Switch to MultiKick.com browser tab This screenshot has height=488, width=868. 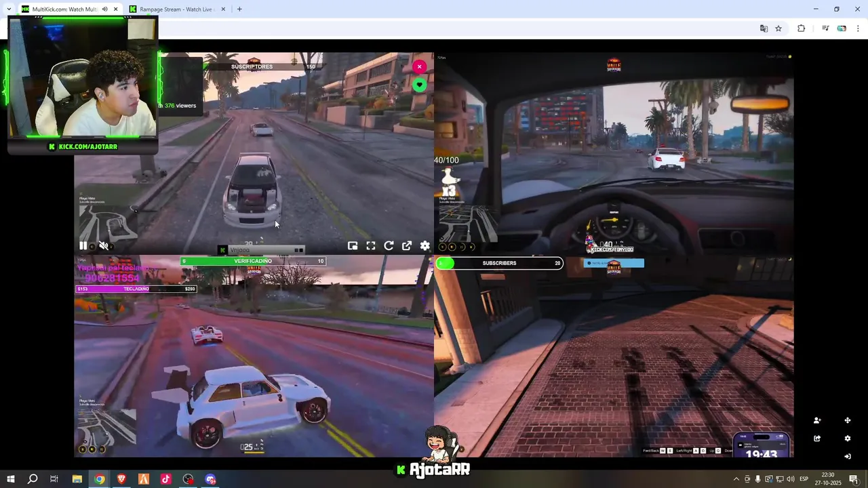coord(64,9)
